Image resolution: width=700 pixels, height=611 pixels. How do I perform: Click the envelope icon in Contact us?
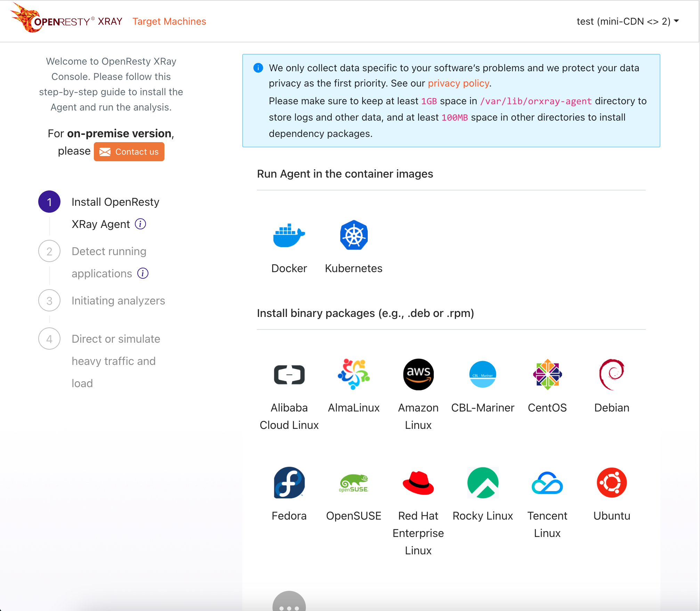click(105, 152)
